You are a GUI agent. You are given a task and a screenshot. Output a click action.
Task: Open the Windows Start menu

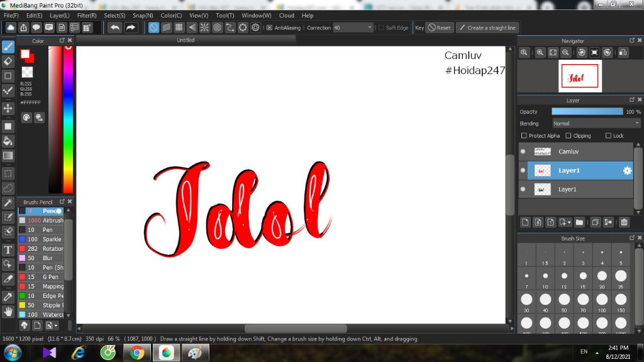13,353
